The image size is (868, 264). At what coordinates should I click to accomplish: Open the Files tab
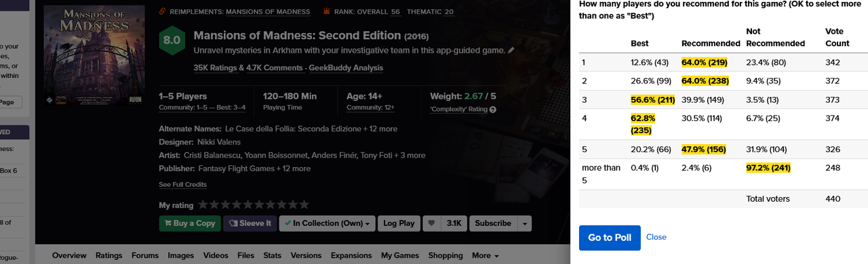246,255
